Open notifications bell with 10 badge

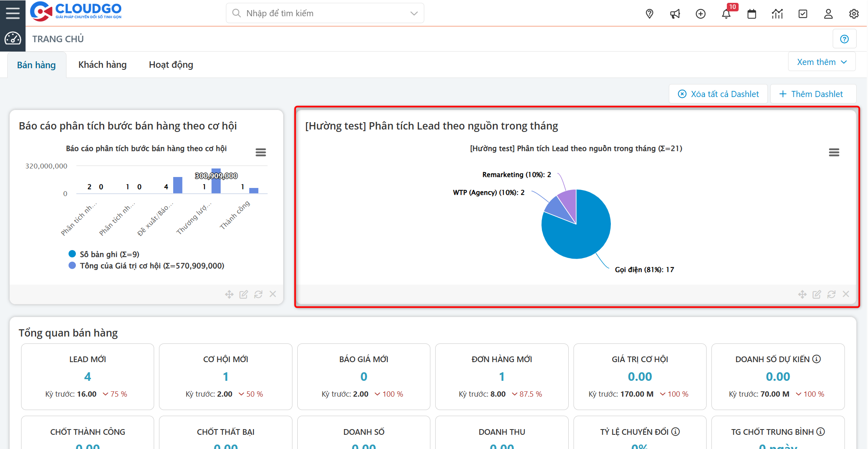click(726, 14)
